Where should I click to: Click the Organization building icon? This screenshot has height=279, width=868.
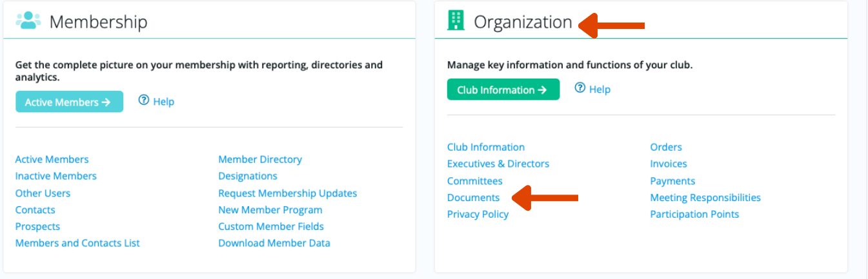click(456, 21)
